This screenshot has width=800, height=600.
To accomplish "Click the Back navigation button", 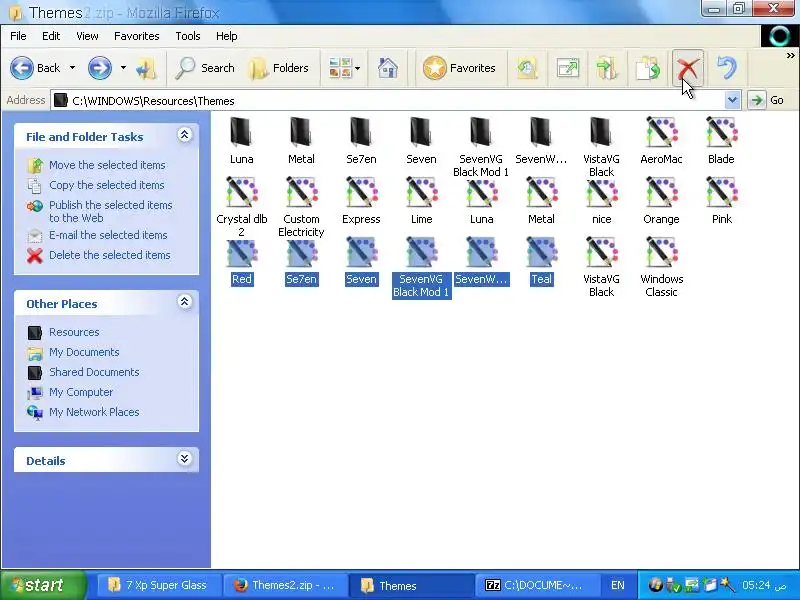I will tap(35, 68).
